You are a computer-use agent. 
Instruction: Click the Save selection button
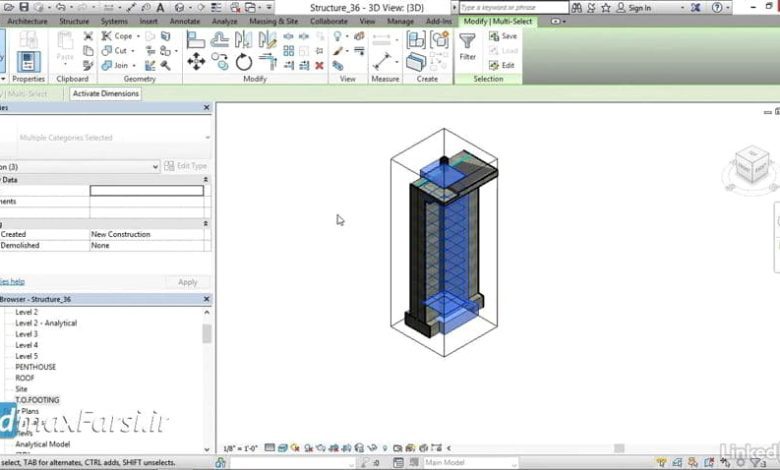(503, 36)
